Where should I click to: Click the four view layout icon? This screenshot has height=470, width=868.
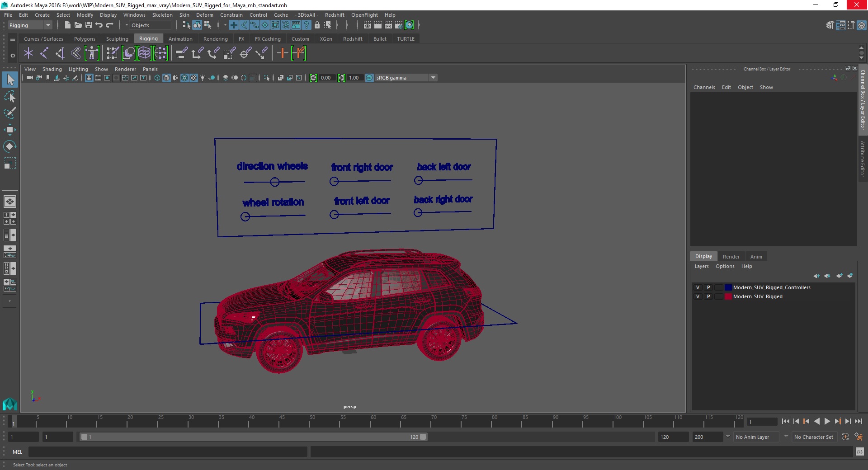click(10, 218)
